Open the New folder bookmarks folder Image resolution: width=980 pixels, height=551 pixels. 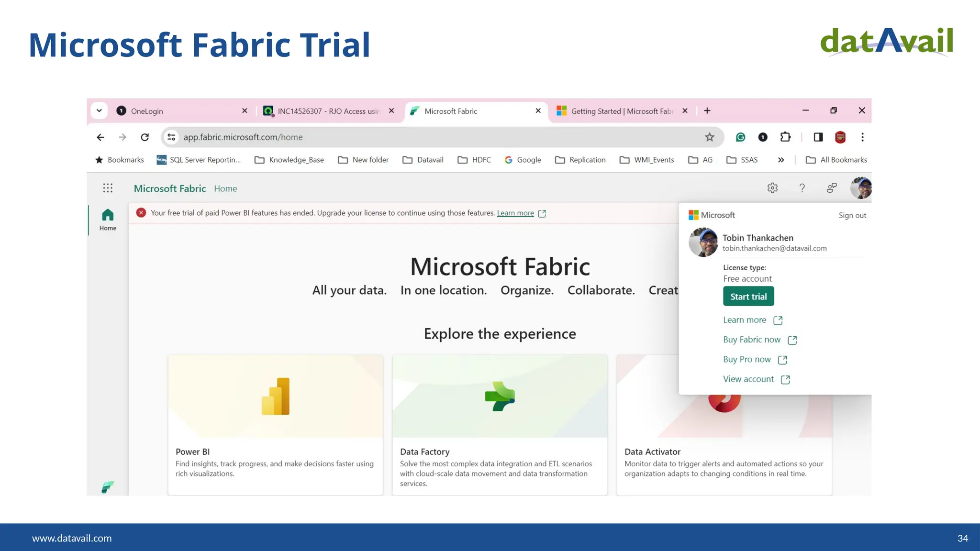pyautogui.click(x=363, y=160)
